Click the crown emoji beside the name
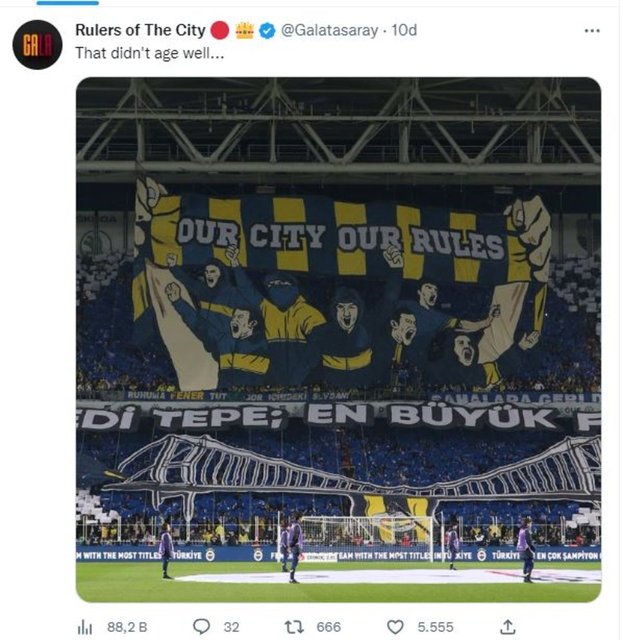The width and height of the screenshot is (623, 640). click(x=245, y=30)
